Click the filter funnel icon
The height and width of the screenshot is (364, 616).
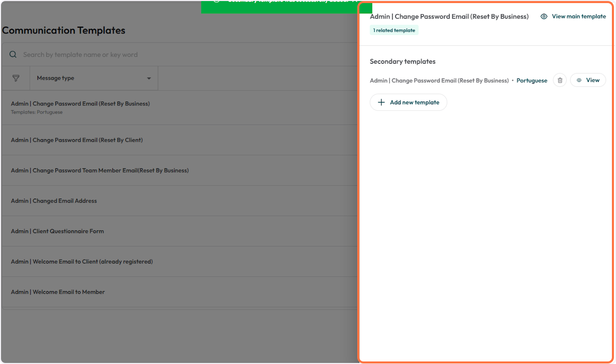coord(16,78)
